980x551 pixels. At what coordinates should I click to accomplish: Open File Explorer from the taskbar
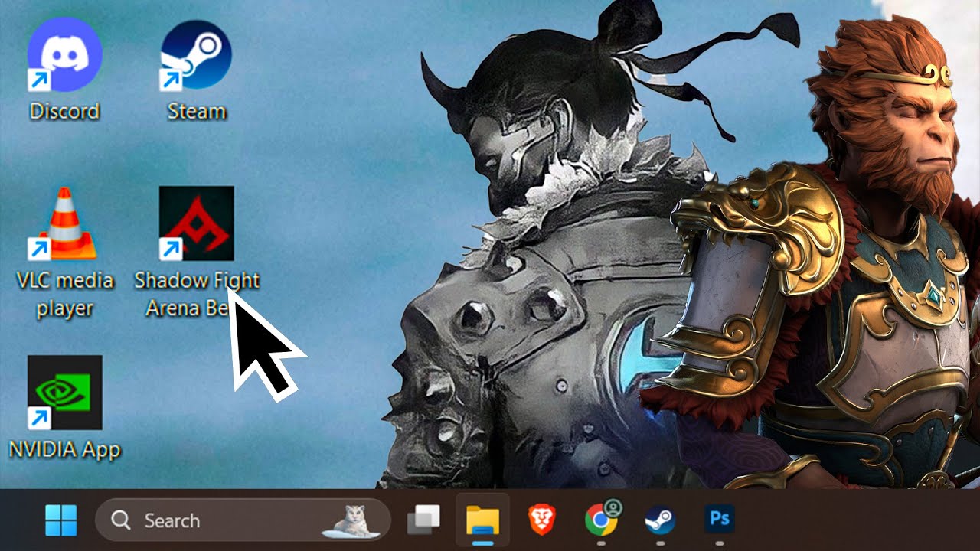[x=482, y=521]
